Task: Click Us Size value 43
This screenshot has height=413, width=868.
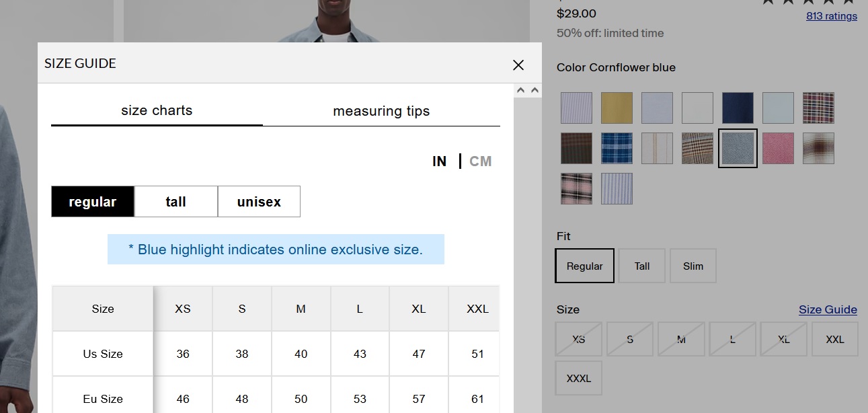Action: pos(360,354)
